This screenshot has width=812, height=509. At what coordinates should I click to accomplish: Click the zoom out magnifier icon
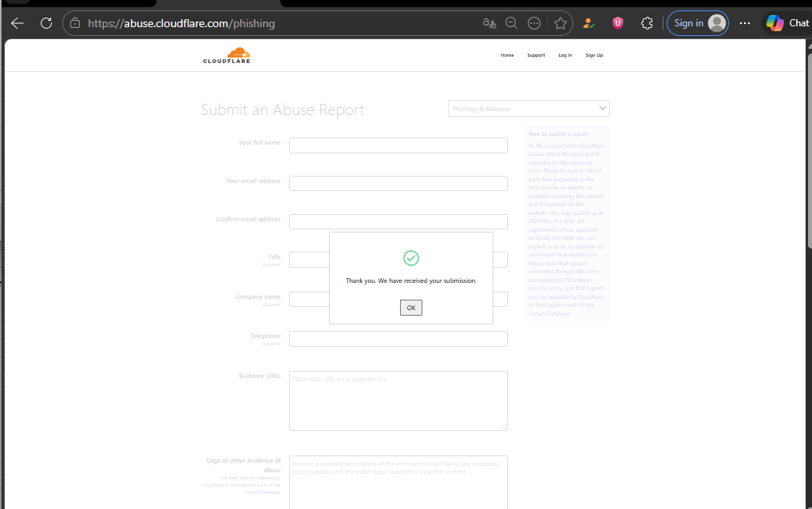(x=512, y=23)
